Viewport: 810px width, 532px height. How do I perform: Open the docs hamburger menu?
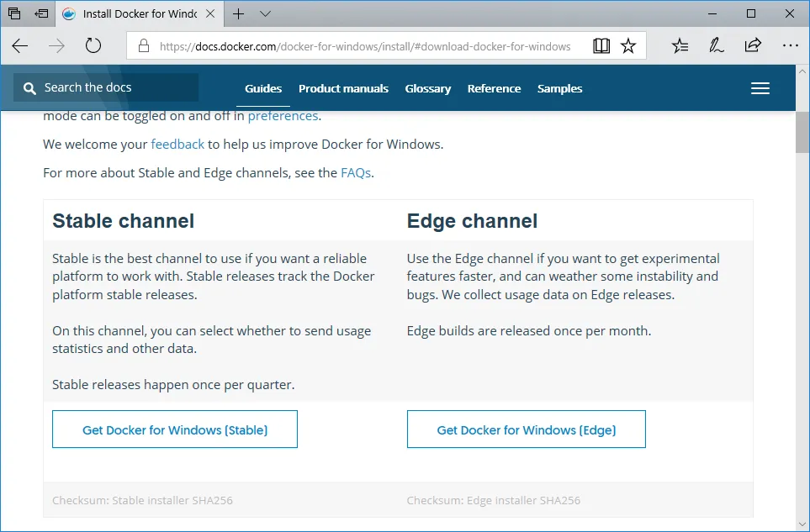(760, 88)
